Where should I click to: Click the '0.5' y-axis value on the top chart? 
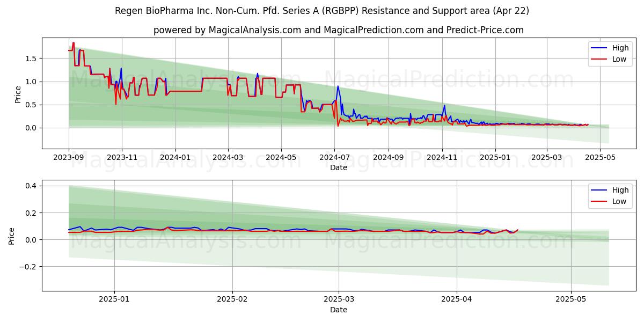(31, 105)
